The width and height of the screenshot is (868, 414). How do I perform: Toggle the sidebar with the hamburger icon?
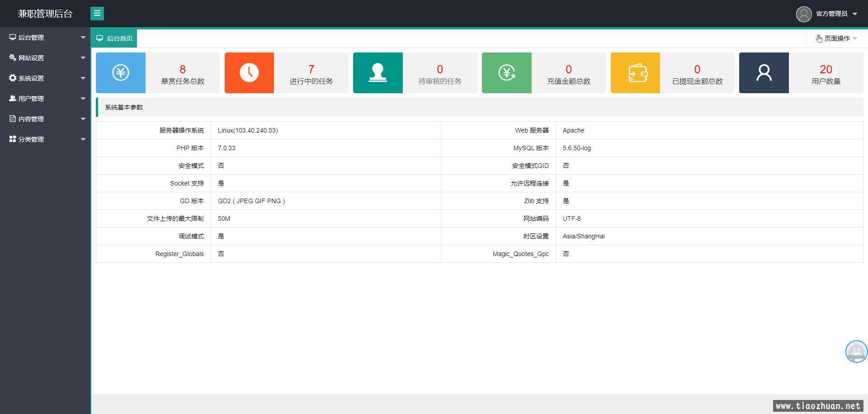tap(97, 14)
